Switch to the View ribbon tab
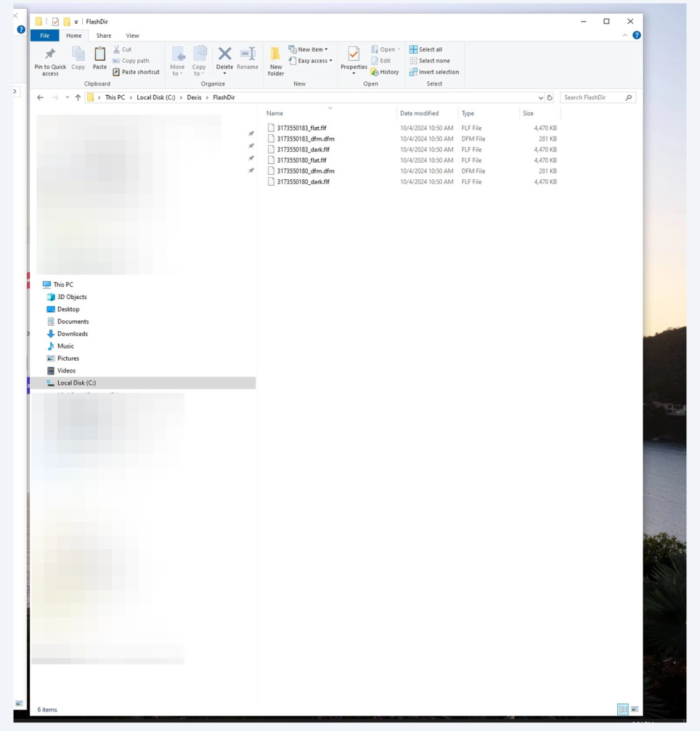This screenshot has height=731, width=700. [132, 36]
